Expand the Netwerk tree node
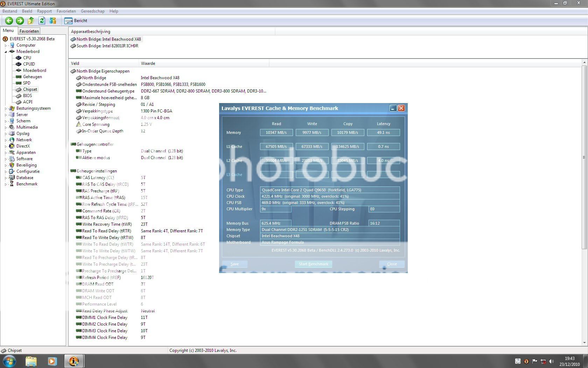This screenshot has width=588, height=368. pos(6,140)
